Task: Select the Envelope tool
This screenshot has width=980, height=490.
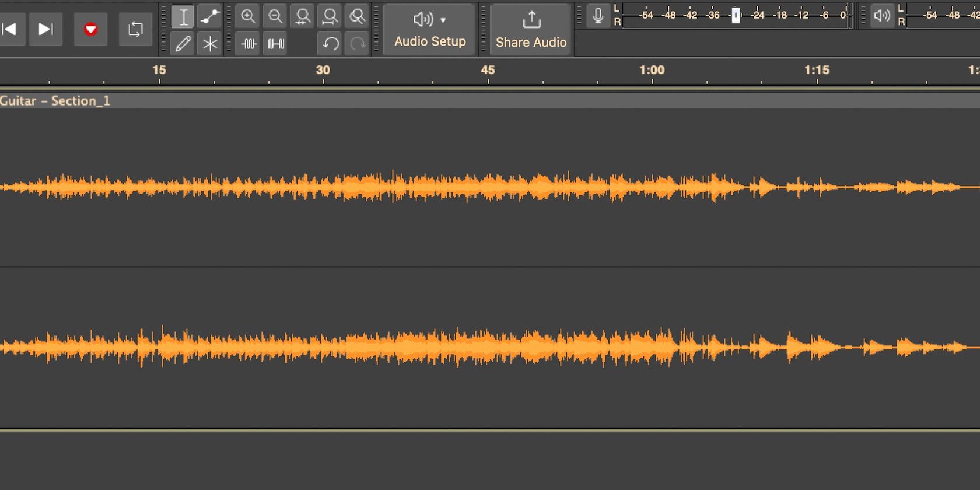Action: [x=210, y=17]
